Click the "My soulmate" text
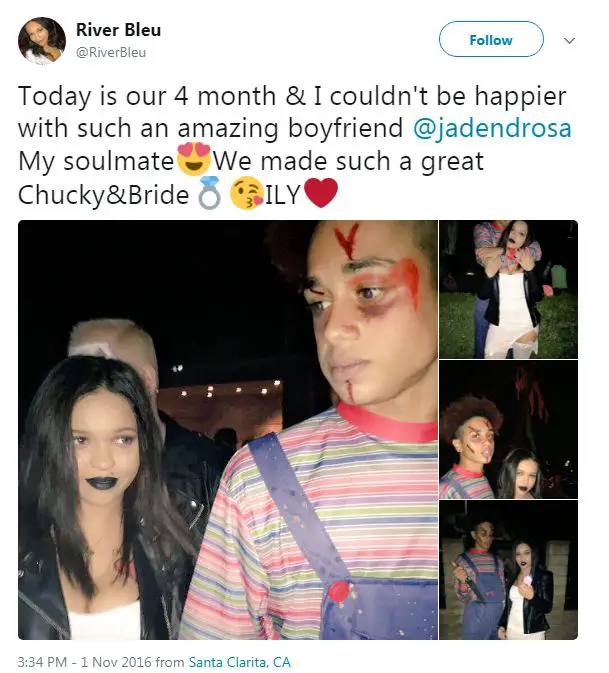609x673 pixels. coord(96,161)
